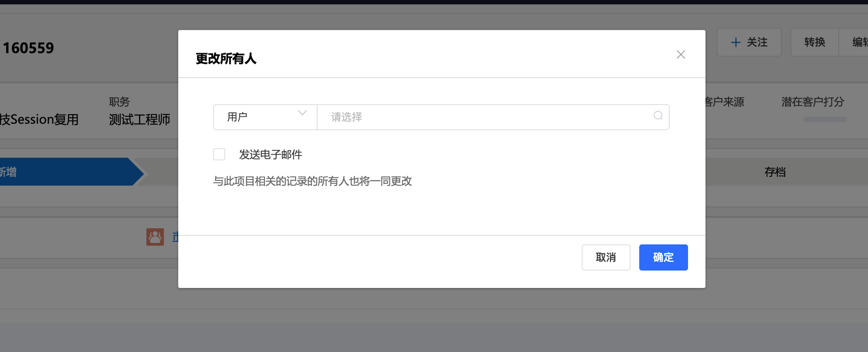Click the 潜在客户打分 score bar
The width and height of the screenshot is (868, 352).
[825, 119]
